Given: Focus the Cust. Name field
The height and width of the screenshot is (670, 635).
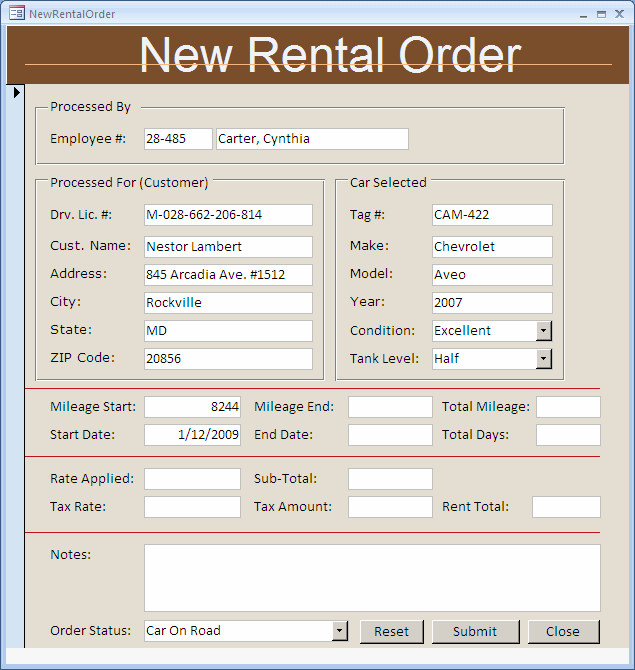Looking at the screenshot, I should click(x=228, y=247).
